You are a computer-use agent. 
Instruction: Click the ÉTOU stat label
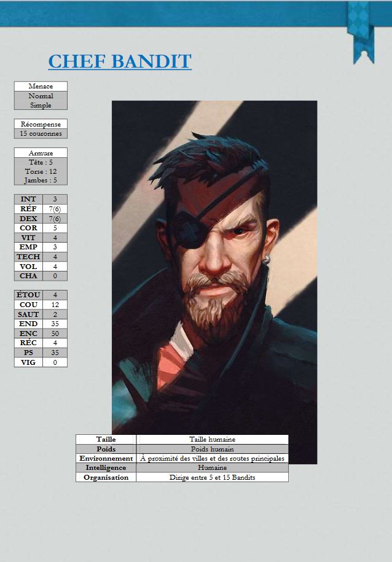28,295
